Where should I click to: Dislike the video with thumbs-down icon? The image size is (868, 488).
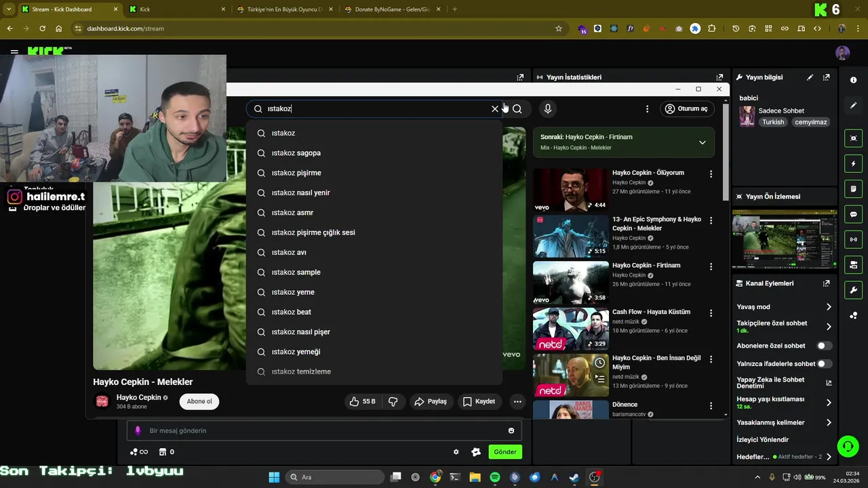coord(393,401)
